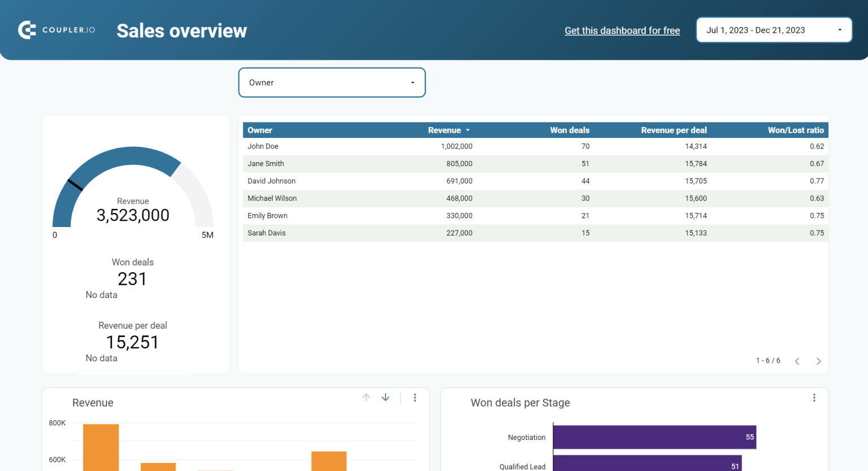Open the Owner dimension dropdown

[x=332, y=82]
